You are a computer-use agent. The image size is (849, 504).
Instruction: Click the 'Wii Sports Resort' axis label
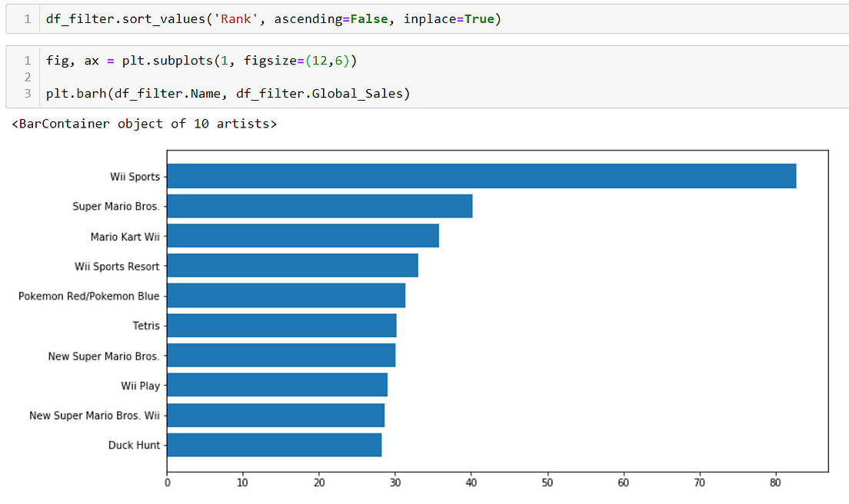click(x=117, y=267)
